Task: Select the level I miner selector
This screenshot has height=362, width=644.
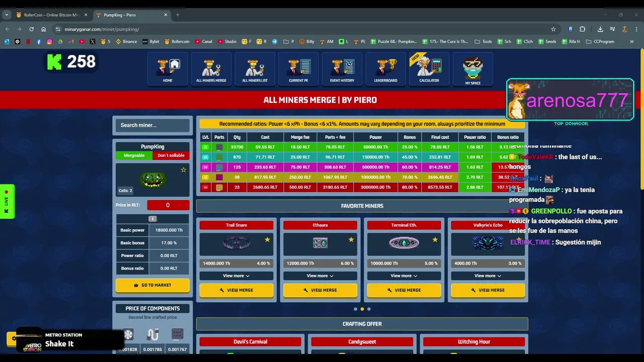Action: coord(152,219)
